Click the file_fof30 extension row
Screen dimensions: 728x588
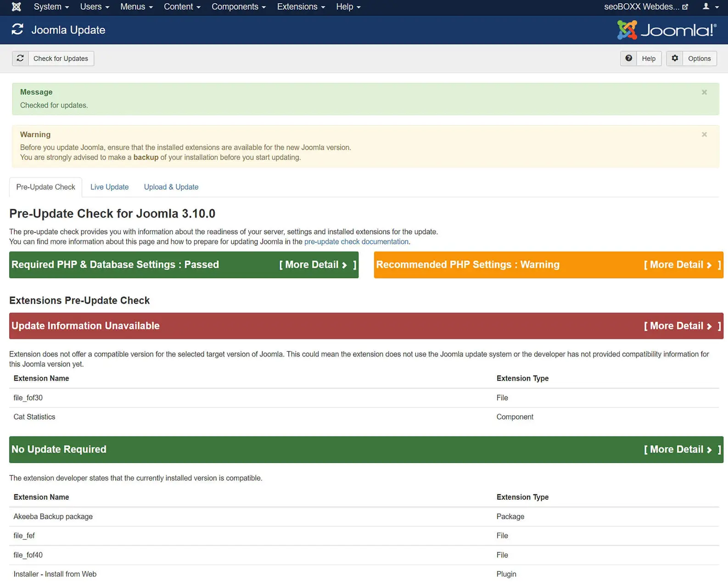coord(364,398)
